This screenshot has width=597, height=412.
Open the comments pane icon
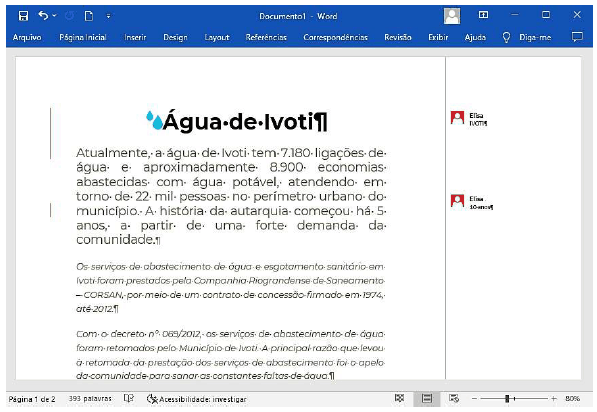pos(577,37)
